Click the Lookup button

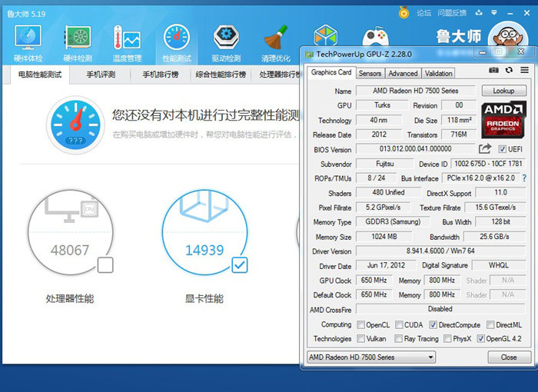pos(503,91)
